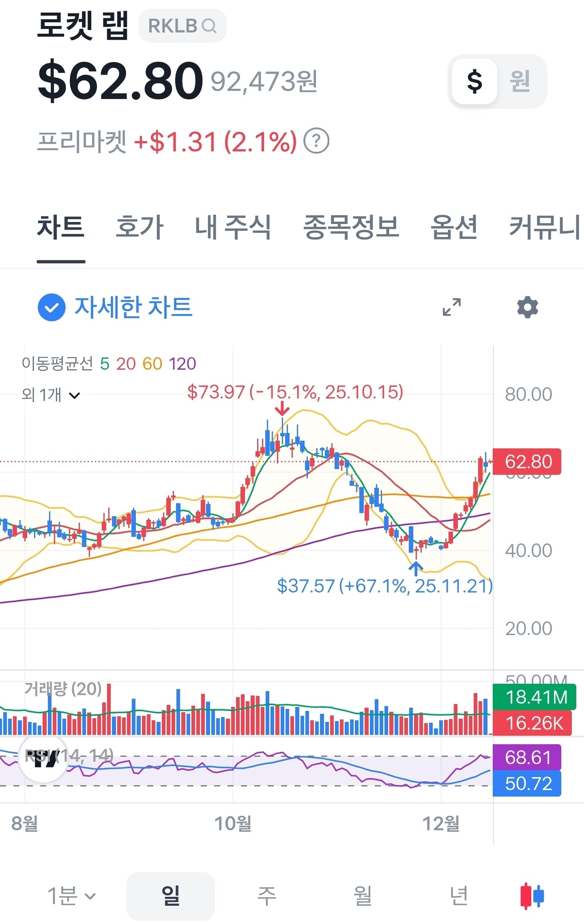The image size is (584, 924).
Task: Tap the TradingView logo badge
Action: coord(43,758)
